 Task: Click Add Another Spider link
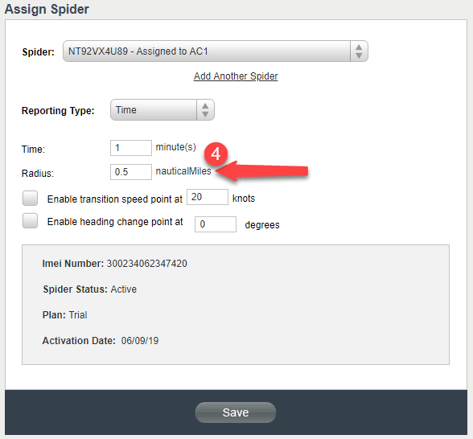click(236, 76)
